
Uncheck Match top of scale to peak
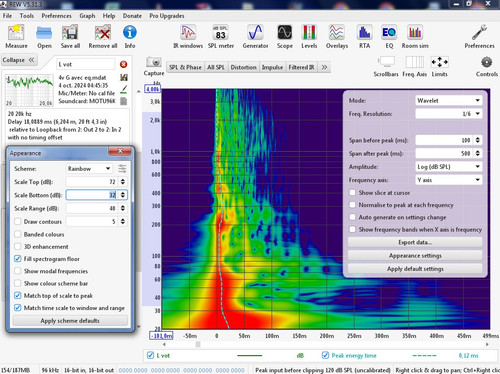coord(18,295)
